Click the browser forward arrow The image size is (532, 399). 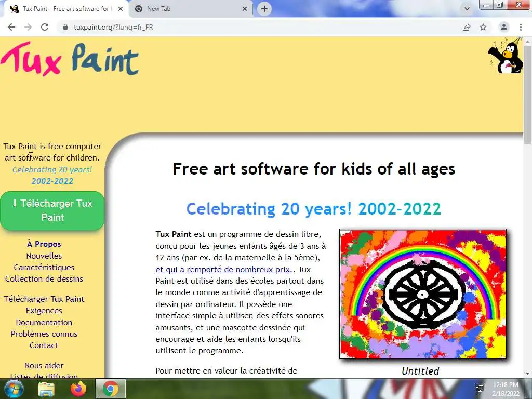[28, 27]
